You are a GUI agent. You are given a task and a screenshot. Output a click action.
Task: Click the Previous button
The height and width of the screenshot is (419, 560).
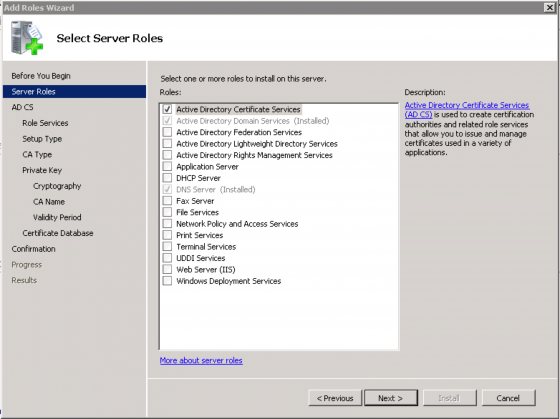coord(335,398)
